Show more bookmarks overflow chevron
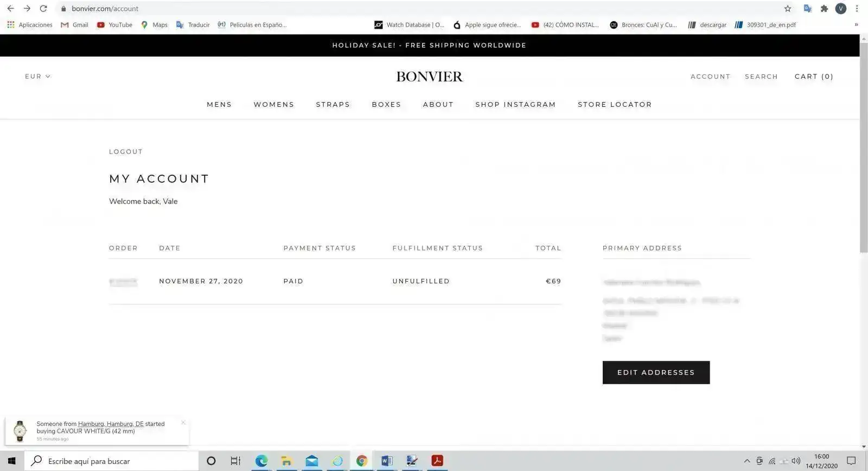The width and height of the screenshot is (868, 471). tap(856, 24)
